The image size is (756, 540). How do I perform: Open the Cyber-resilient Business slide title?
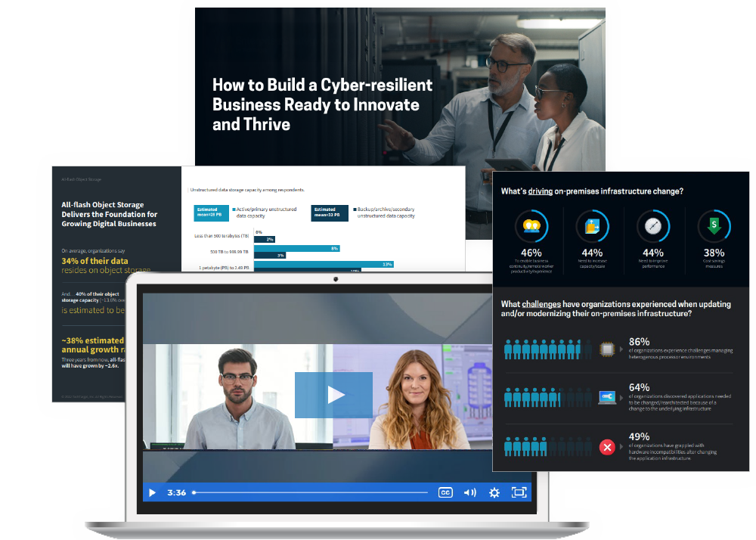322,104
